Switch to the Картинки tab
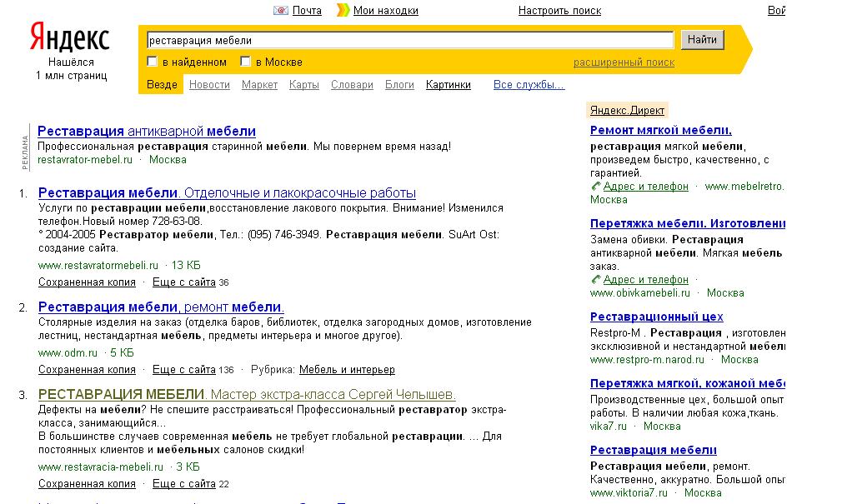852x504 pixels. pyautogui.click(x=448, y=85)
